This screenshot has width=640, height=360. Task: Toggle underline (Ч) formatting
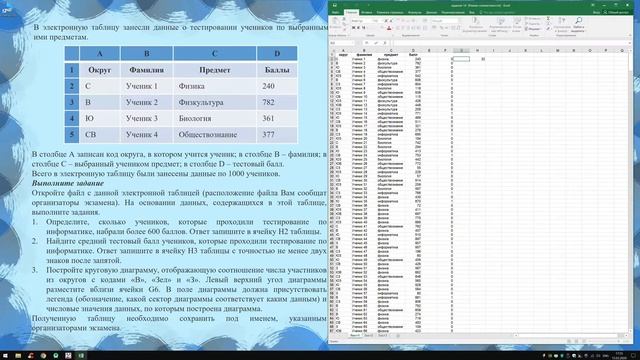[x=363, y=28]
